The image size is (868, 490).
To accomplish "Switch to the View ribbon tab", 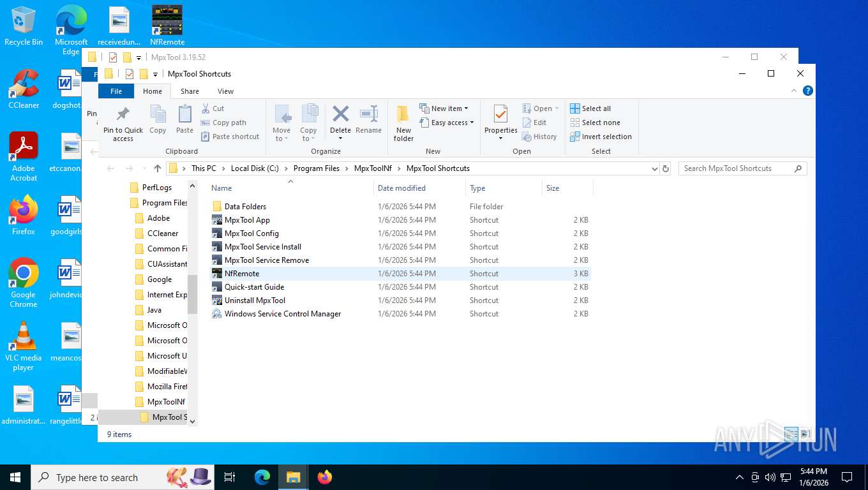I will tap(225, 91).
